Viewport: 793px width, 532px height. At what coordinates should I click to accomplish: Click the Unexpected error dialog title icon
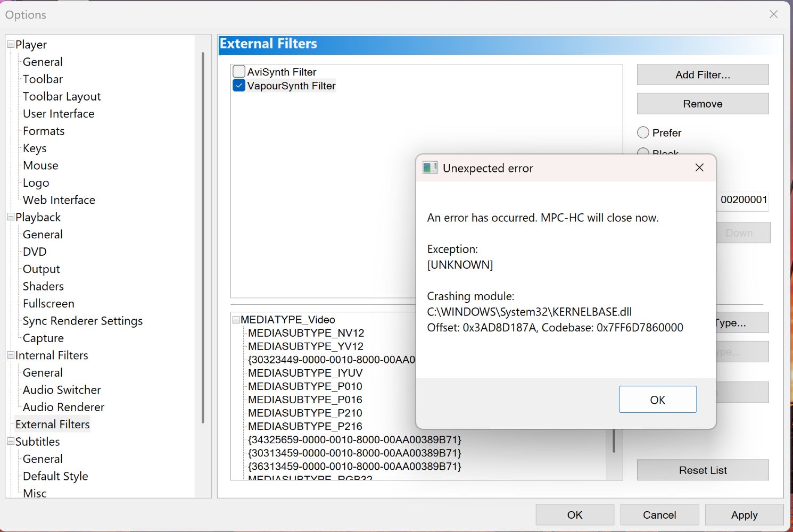pos(429,168)
